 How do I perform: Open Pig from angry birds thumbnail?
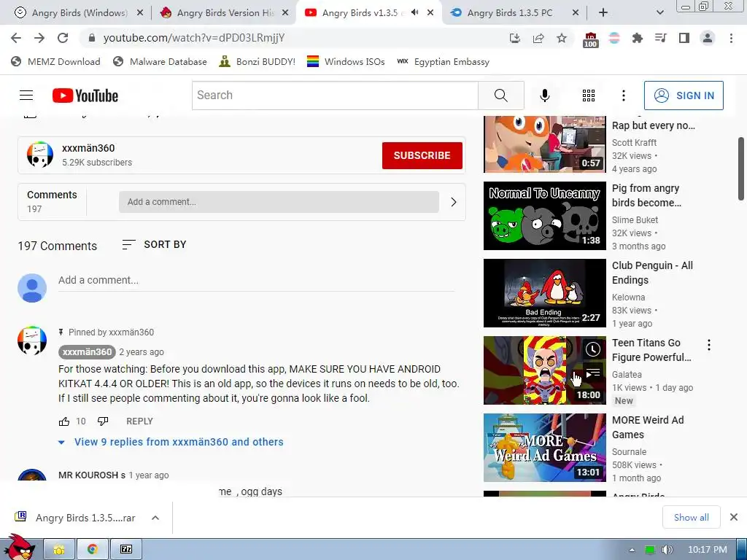[544, 216]
